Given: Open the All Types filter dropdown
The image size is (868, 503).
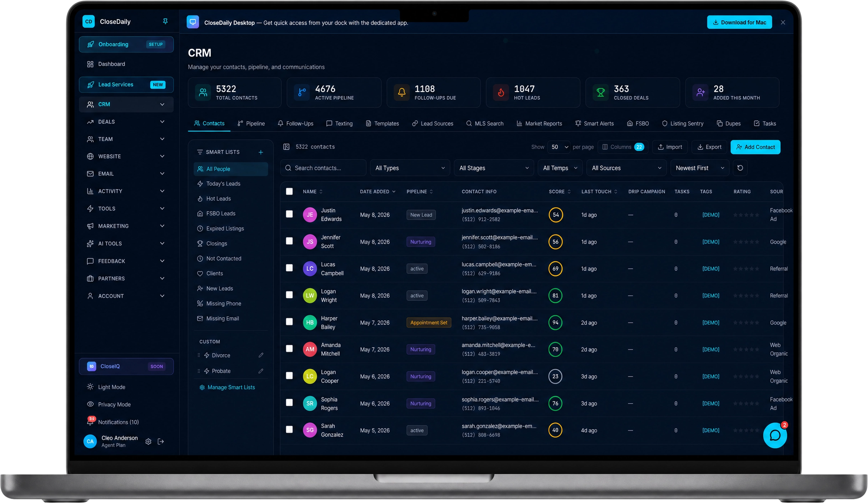Looking at the screenshot, I should tap(410, 168).
